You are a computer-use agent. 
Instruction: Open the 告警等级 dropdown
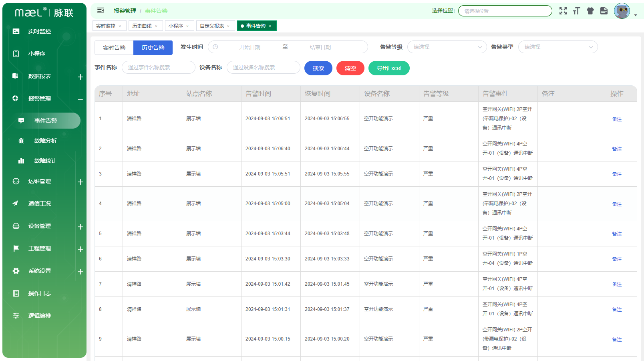click(447, 47)
